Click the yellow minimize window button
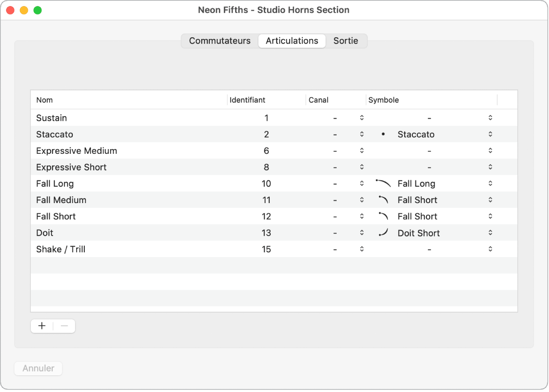 pos(24,10)
